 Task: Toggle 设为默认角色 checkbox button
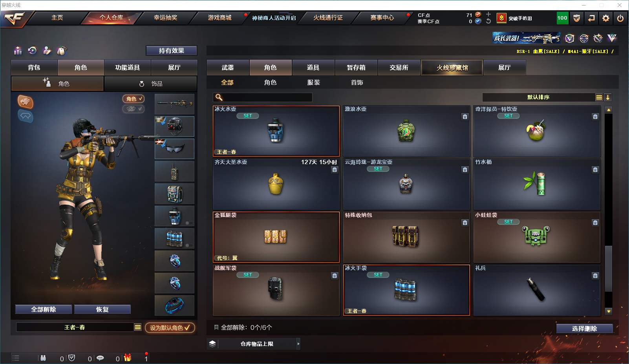170,328
